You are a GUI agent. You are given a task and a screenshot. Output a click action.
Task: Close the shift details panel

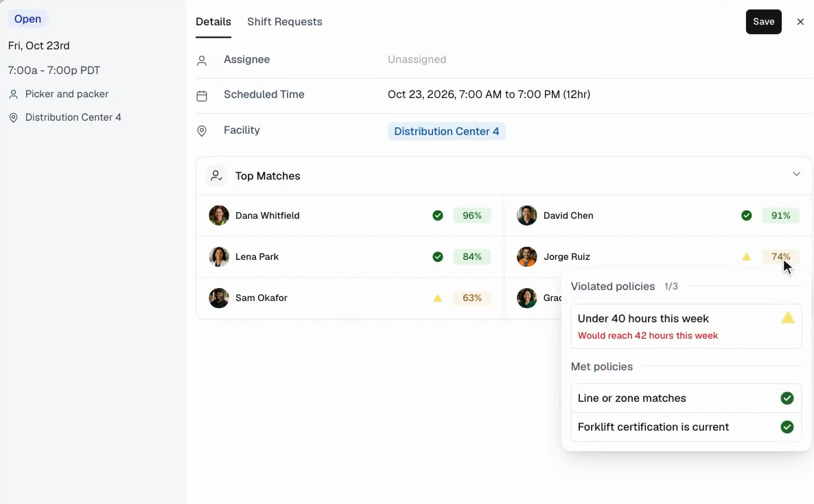click(x=800, y=22)
